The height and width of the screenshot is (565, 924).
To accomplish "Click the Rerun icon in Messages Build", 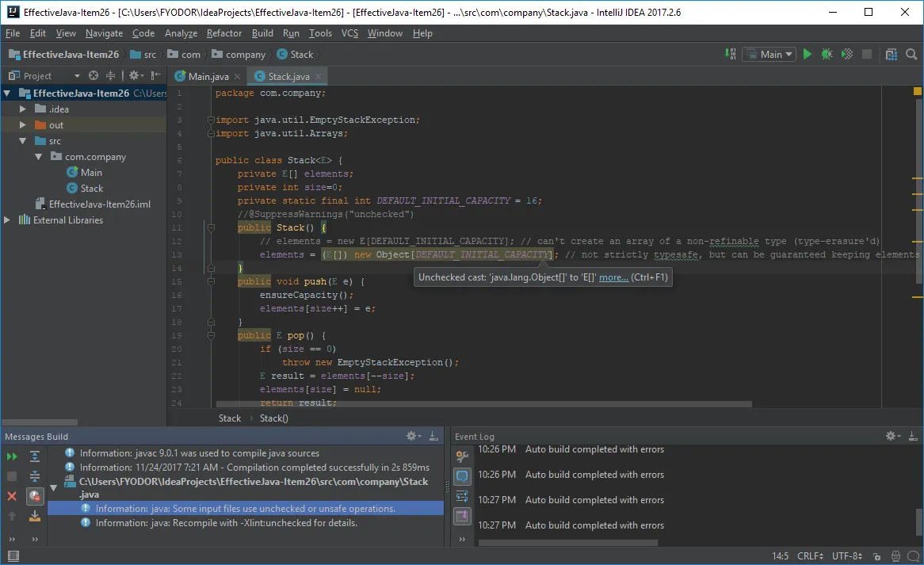I will coord(12,457).
